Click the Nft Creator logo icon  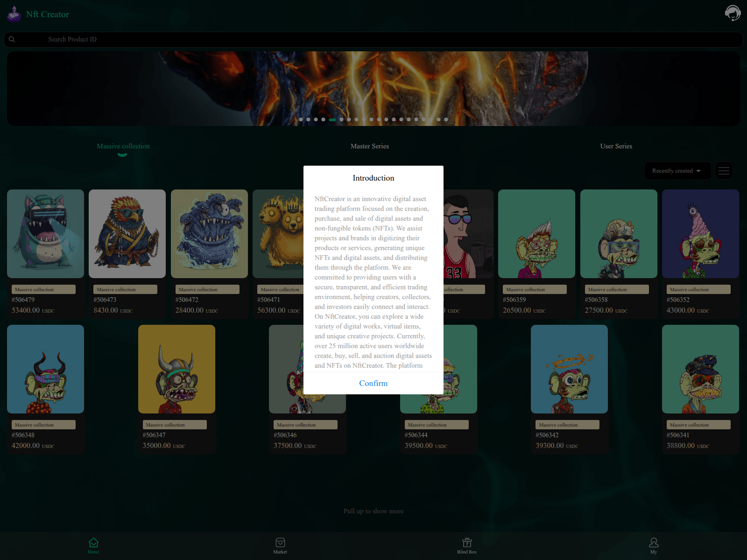(x=14, y=14)
